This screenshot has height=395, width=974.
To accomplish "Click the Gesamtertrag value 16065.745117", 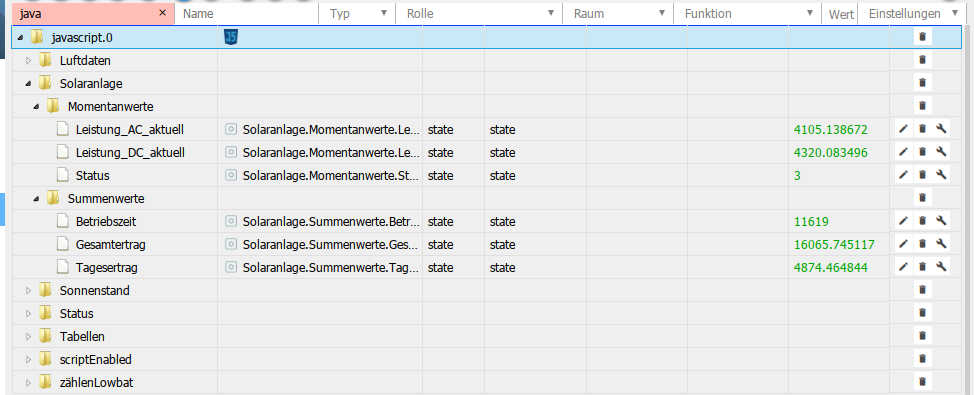I will (x=834, y=245).
